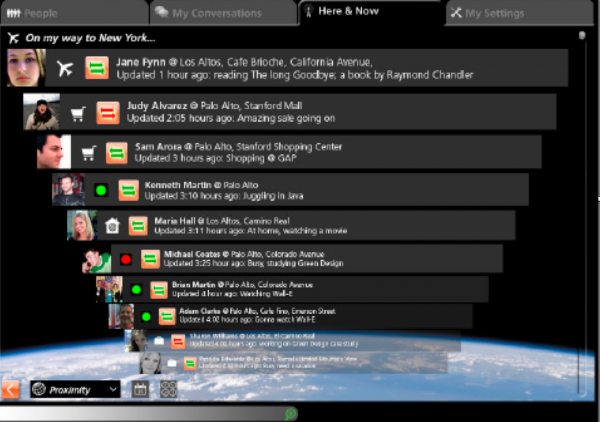This screenshot has width=600, height=422.
Task: Open the calendar icon in the bottom toolbar
Action: pyautogui.click(x=140, y=389)
